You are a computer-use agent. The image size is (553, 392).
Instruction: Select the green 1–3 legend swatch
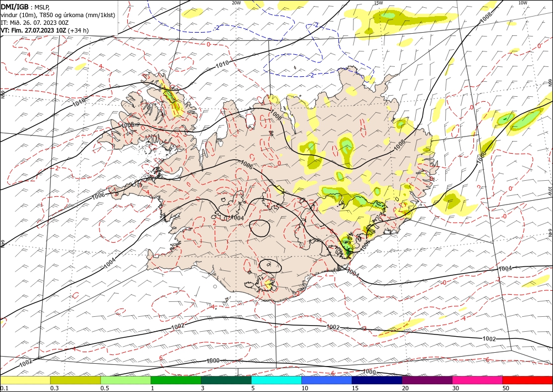[176, 380]
